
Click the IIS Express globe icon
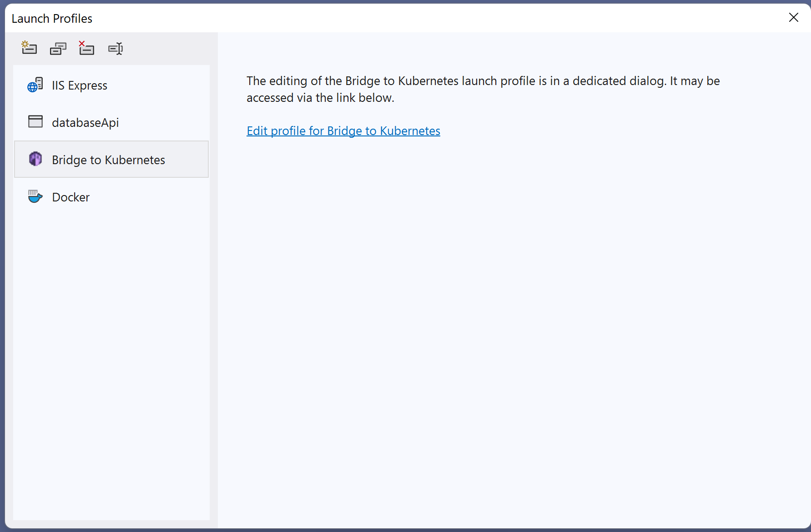click(35, 85)
